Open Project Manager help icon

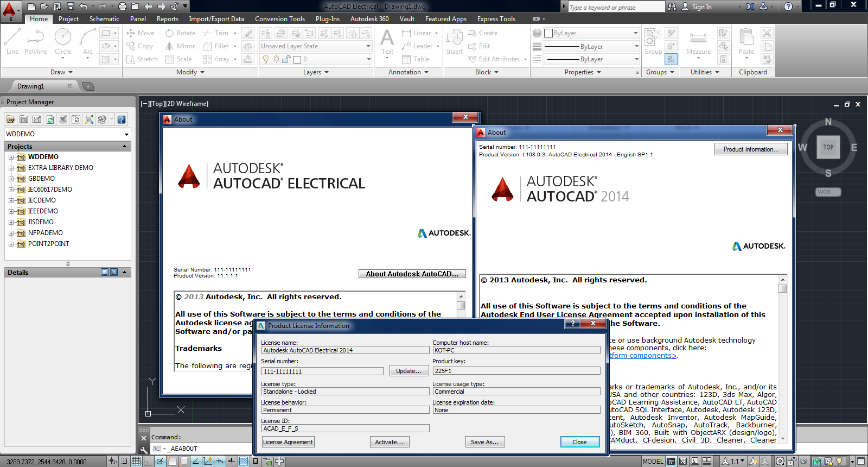tap(122, 119)
